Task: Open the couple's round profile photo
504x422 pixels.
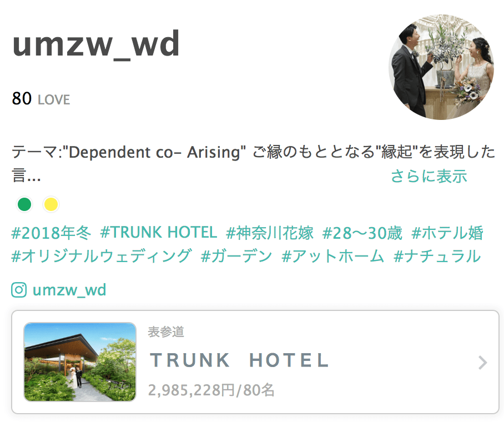Action: 441,67
